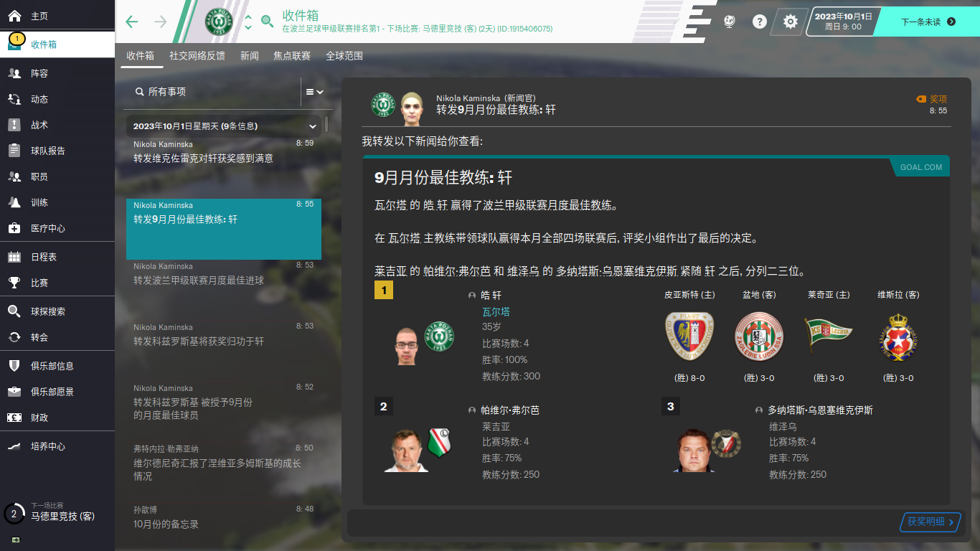This screenshot has width=980, height=551.
Task: Open the 医疗中心 medical centre icon
Action: click(14, 228)
